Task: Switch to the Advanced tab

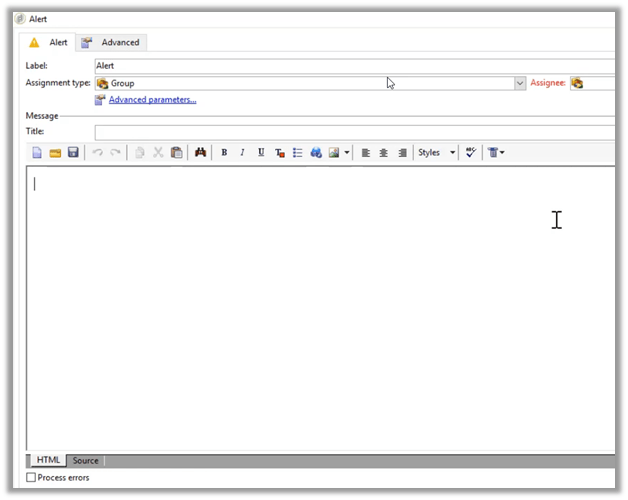Action: click(111, 42)
